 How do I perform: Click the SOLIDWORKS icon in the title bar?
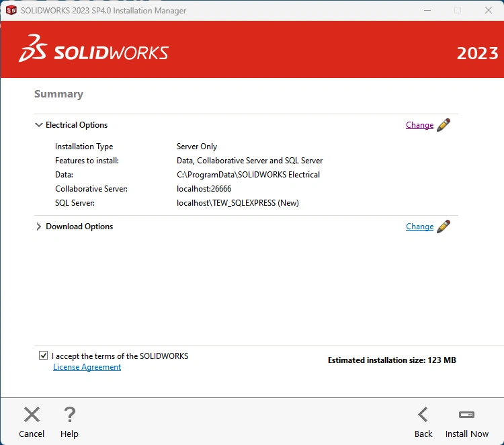(x=11, y=10)
